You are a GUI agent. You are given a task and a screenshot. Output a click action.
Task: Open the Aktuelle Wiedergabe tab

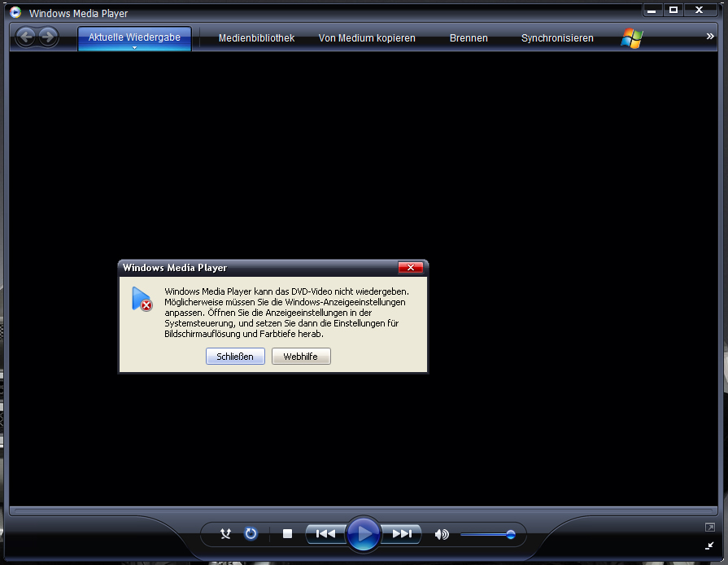pos(134,37)
